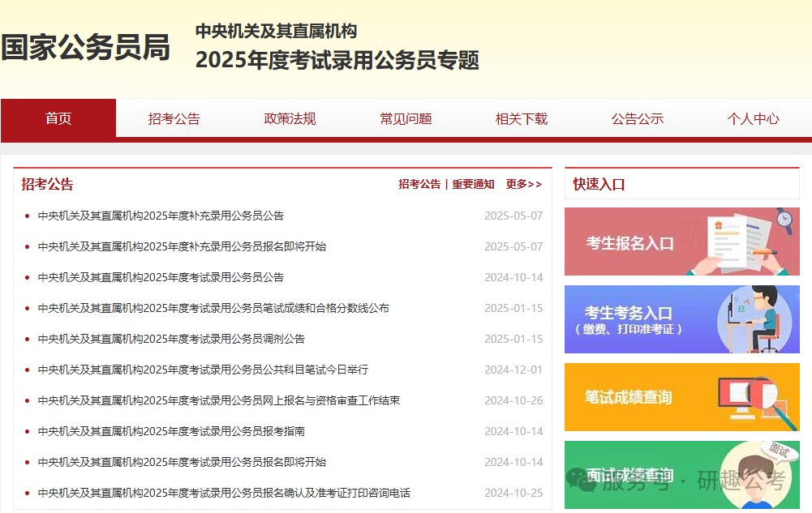Open 补充录用公务员报名即将开始 announcement

[182, 246]
